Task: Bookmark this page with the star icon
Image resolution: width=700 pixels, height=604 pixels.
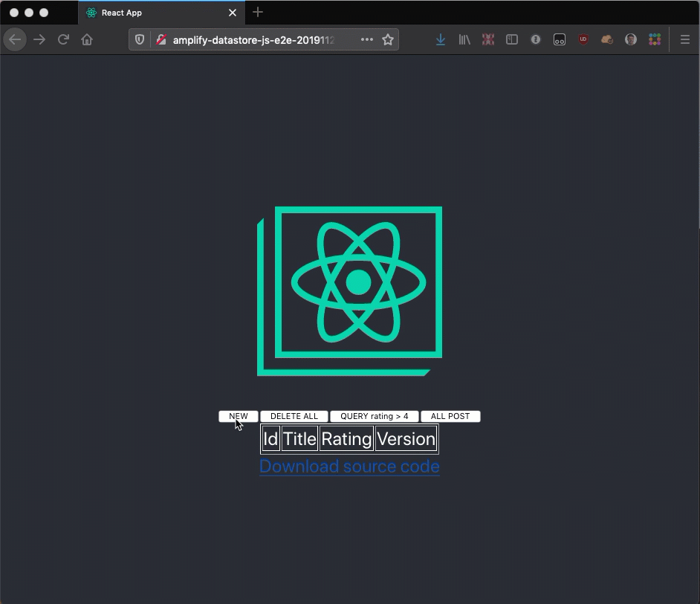Action: [388, 39]
